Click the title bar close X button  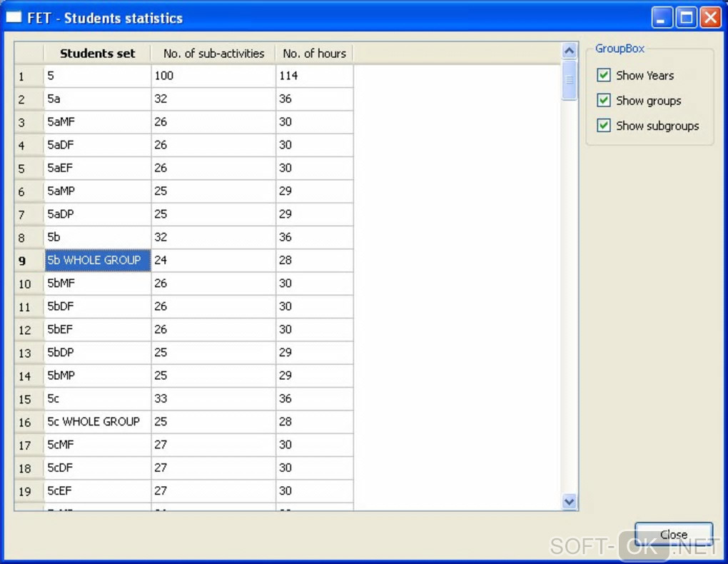[710, 18]
